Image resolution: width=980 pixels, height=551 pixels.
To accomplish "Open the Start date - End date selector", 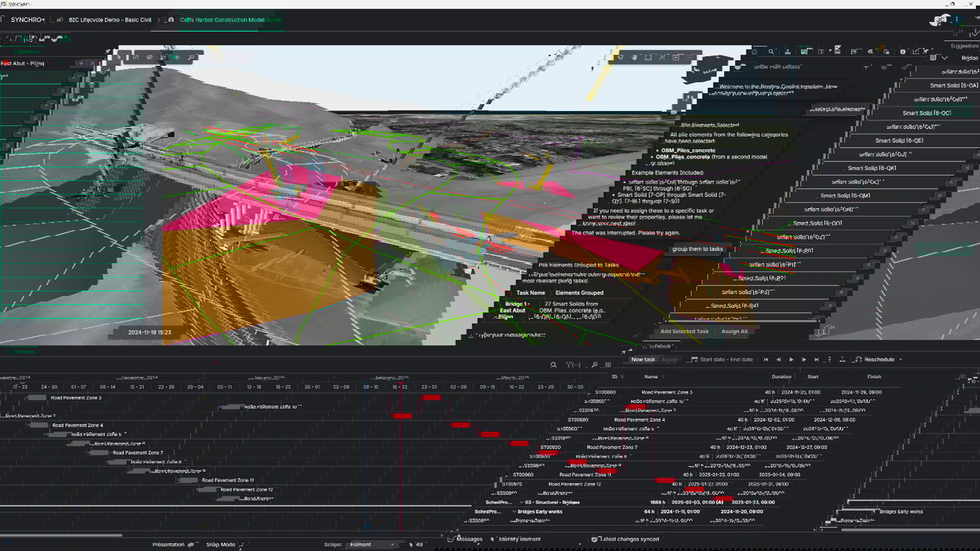I will coord(723,358).
